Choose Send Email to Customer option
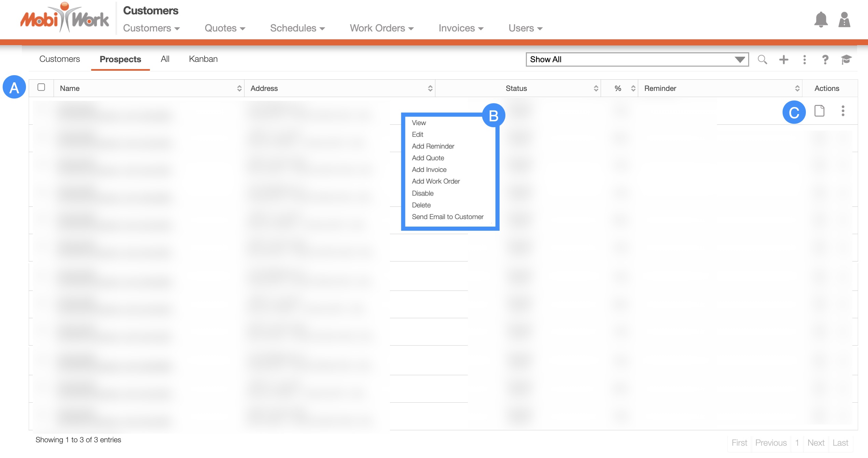The width and height of the screenshot is (868, 458). (x=447, y=217)
